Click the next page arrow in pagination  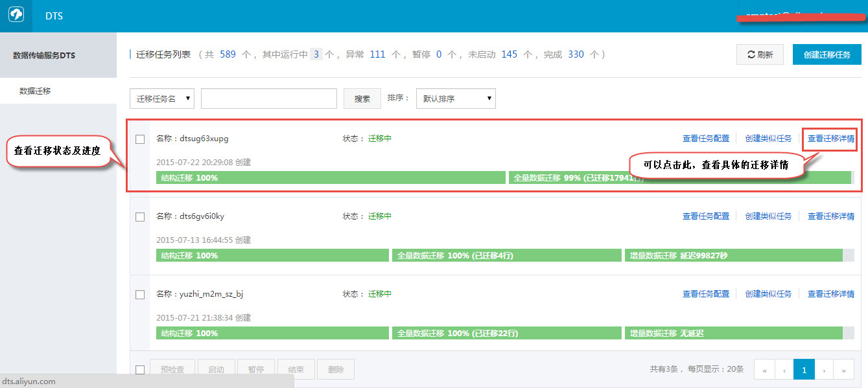[x=823, y=369]
